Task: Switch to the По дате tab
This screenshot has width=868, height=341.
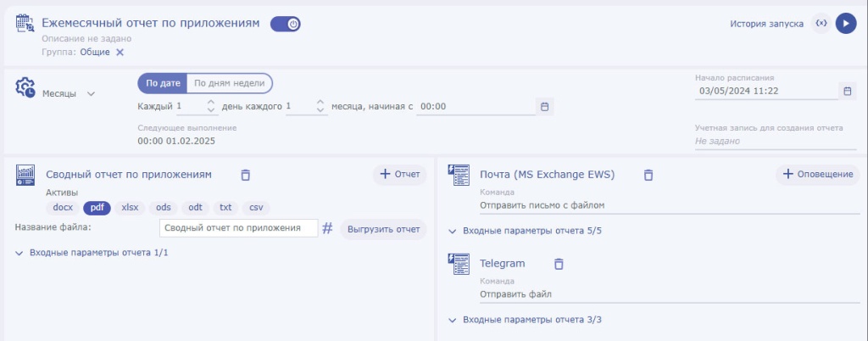Action: tap(163, 83)
